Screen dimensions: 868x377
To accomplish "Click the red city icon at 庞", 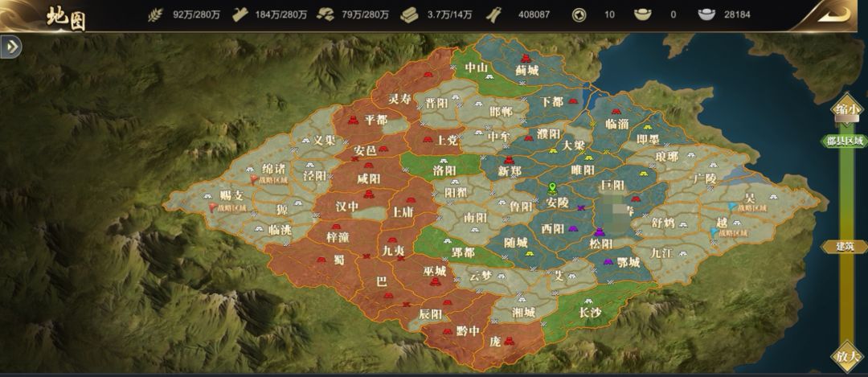I will pyautogui.click(x=510, y=341).
